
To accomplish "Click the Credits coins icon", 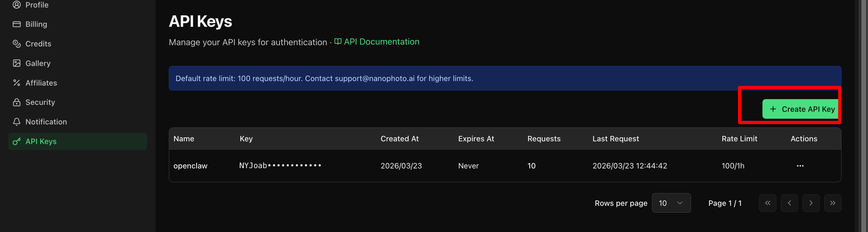I will pos(17,44).
